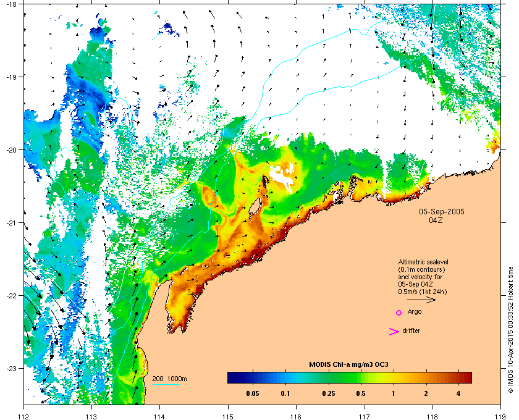Viewport: 519px width, 420px height.
Task: Click the '200 1000m' contour label
Action: tap(169, 379)
